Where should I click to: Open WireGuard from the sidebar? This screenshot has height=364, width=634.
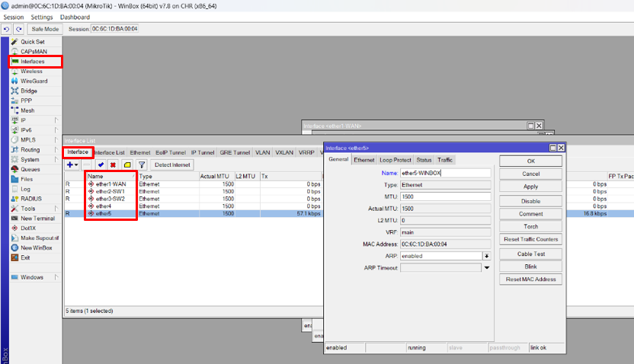(34, 81)
